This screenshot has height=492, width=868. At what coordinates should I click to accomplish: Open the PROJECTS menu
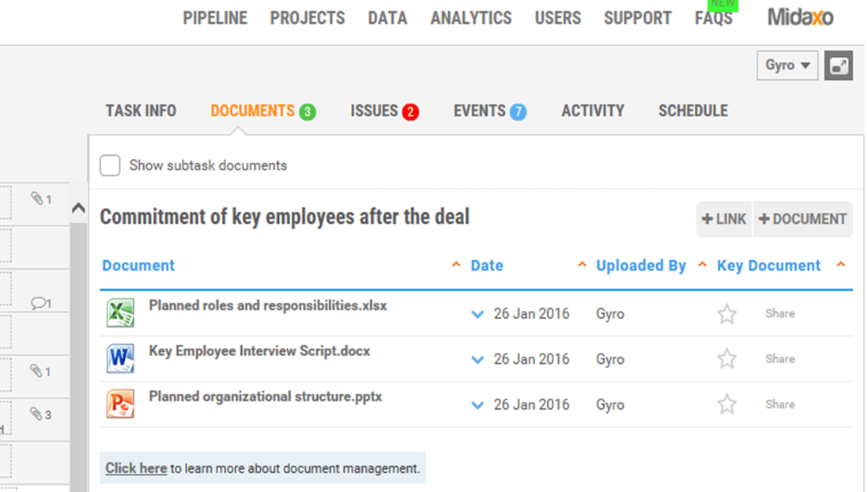(308, 18)
